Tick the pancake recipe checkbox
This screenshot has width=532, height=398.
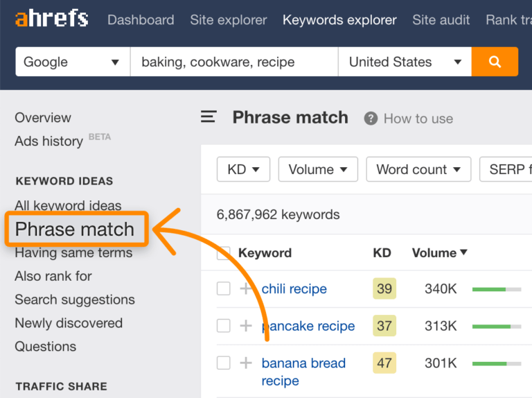coord(223,326)
